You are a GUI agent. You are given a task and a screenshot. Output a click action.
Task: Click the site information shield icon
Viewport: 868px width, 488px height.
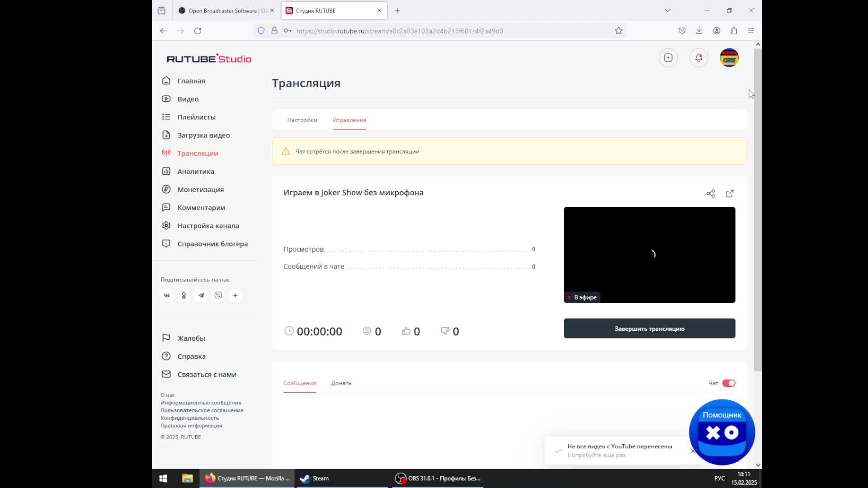261,31
